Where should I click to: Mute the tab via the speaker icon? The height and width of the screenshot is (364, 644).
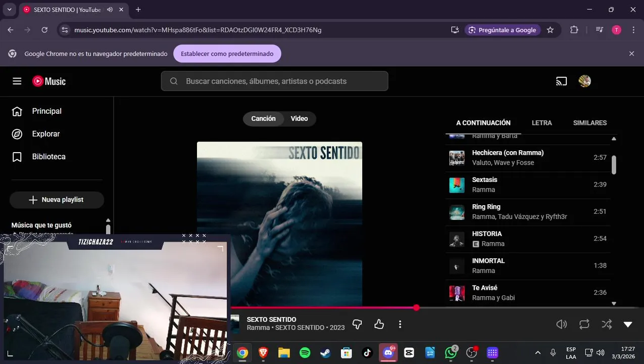(x=110, y=10)
